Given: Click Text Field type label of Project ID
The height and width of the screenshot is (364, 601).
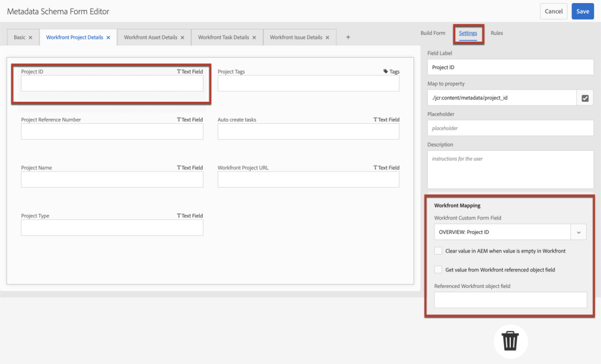Looking at the screenshot, I should pyautogui.click(x=190, y=71).
